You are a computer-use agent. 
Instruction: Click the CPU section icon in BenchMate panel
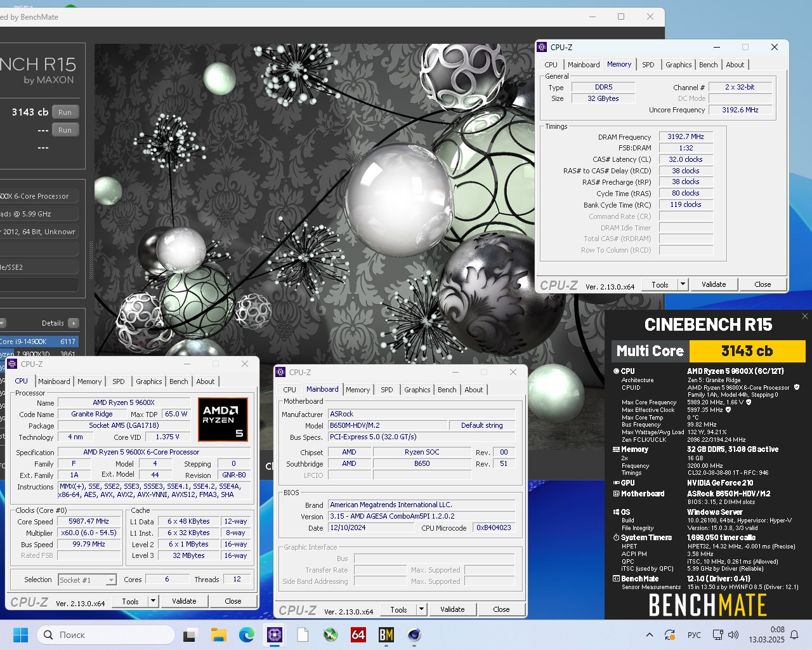pos(616,371)
